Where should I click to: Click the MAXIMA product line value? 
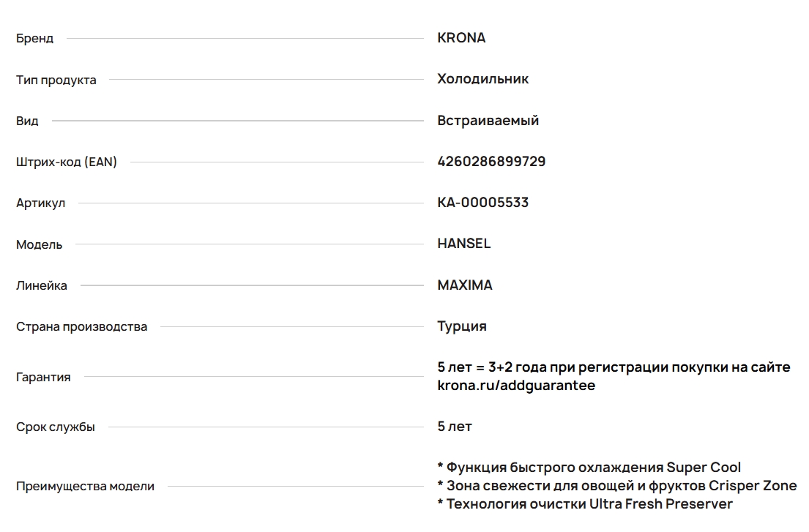coord(465,285)
